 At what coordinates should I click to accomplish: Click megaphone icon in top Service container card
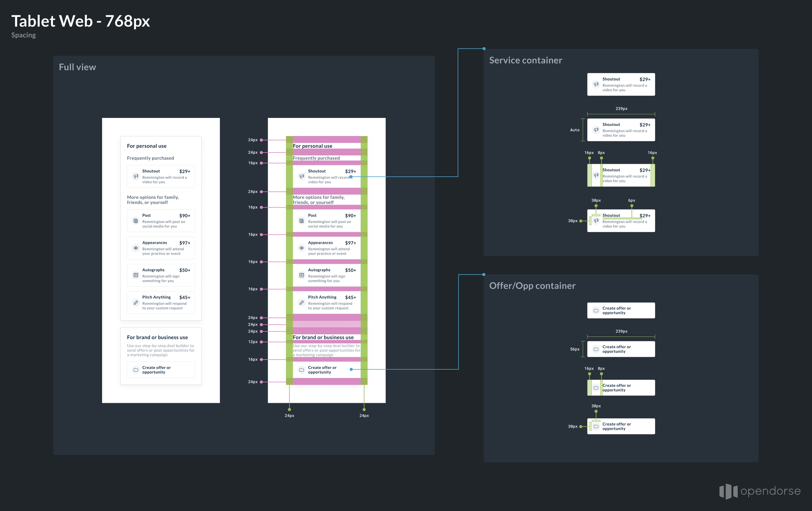pos(596,84)
